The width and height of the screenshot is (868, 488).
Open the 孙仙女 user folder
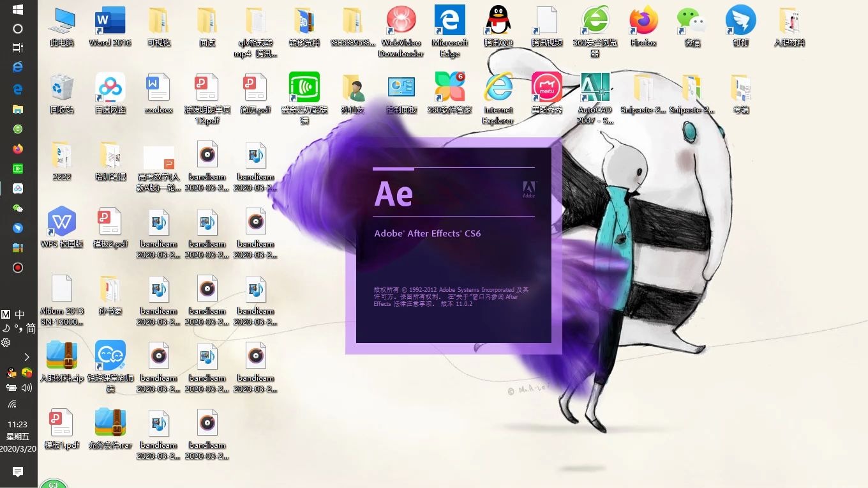353,94
